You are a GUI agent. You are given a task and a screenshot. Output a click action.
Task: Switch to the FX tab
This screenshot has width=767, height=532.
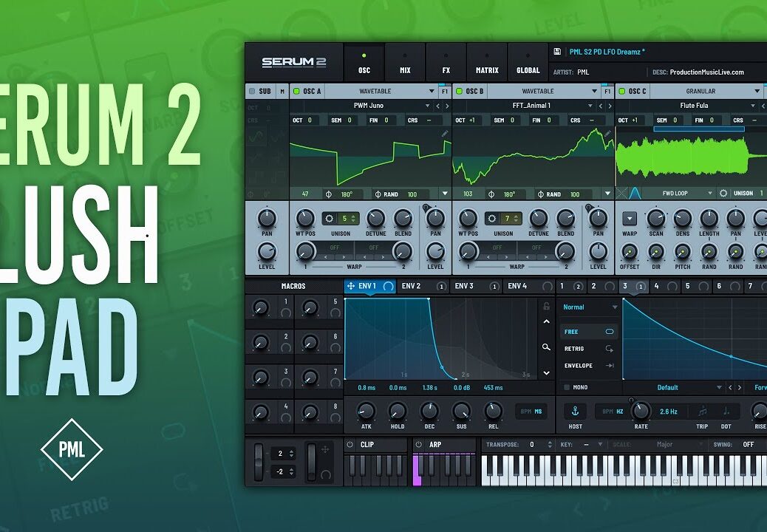[x=446, y=63]
